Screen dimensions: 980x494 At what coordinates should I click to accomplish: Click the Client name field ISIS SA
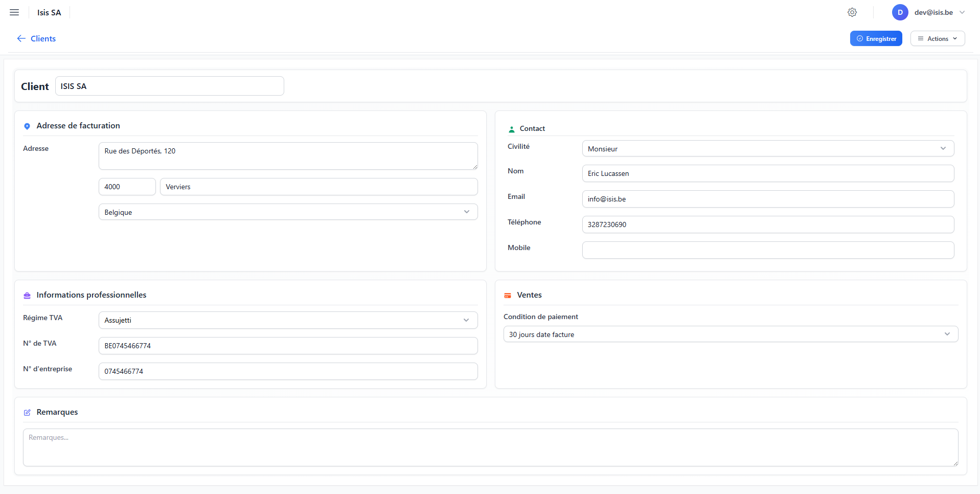169,86
